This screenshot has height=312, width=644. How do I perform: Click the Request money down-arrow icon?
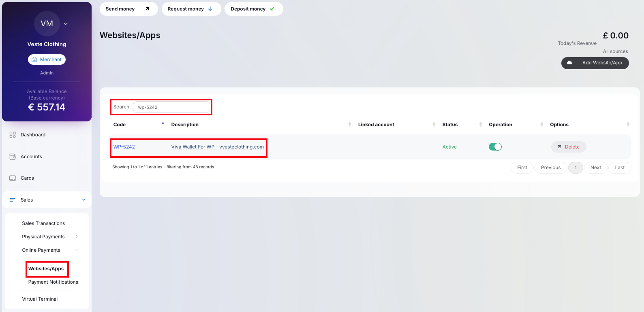[x=210, y=9]
